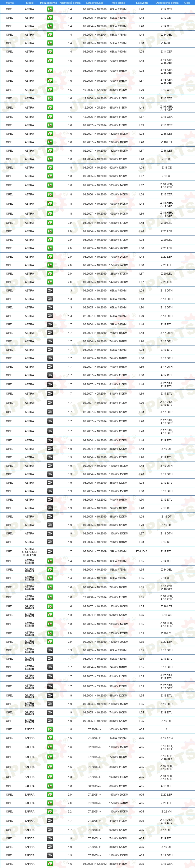
Task: Click diesel ON icon in Z 13 DTH L70 row
Action: 50,307
